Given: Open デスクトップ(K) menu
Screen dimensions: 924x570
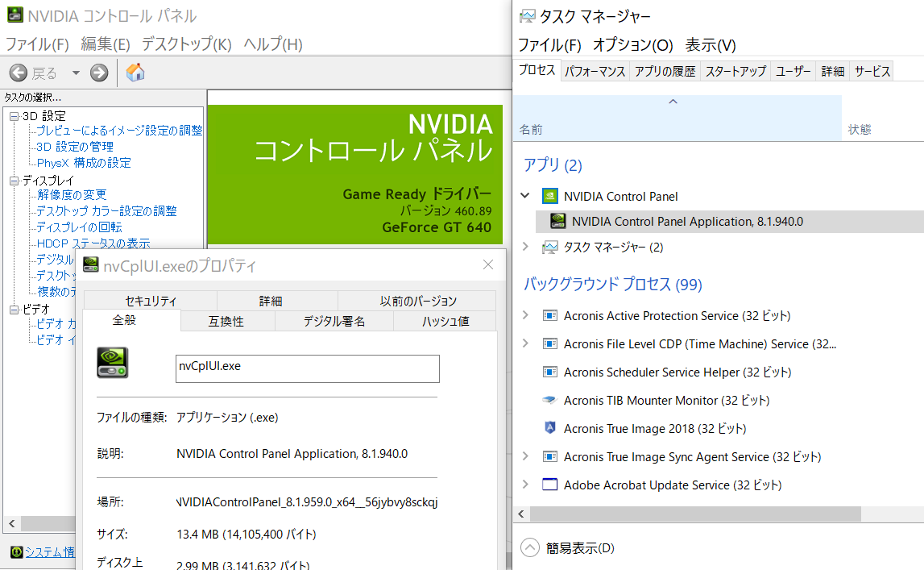Looking at the screenshot, I should click(186, 44).
